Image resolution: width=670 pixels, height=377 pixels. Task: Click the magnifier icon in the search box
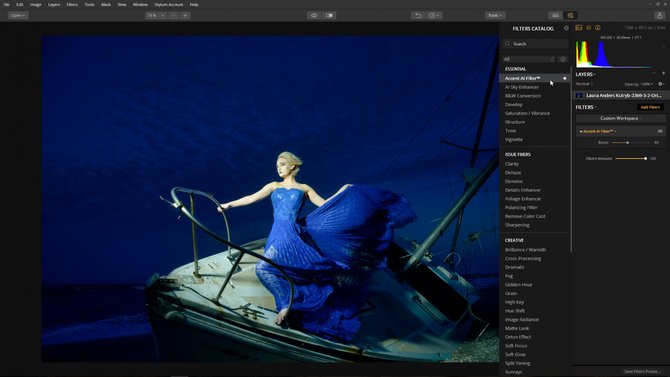coord(508,44)
